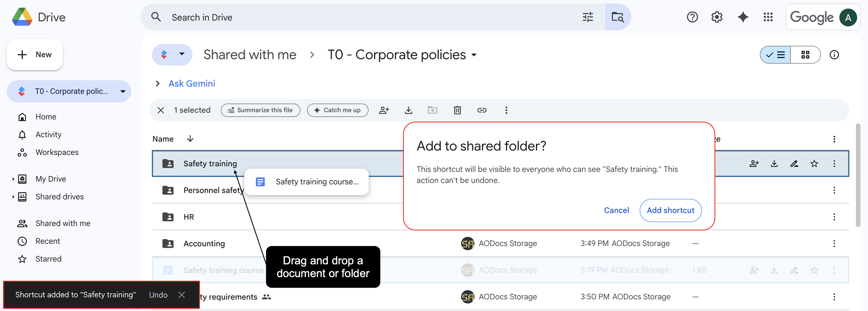Open Starred in the sidebar
Viewport: 868px width, 311px height.
48,259
